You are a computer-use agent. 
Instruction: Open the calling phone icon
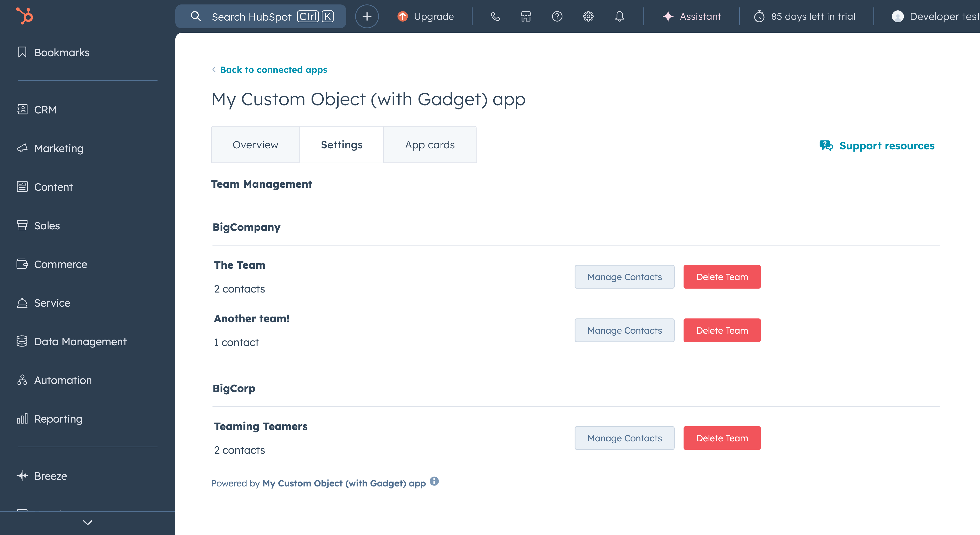point(495,16)
